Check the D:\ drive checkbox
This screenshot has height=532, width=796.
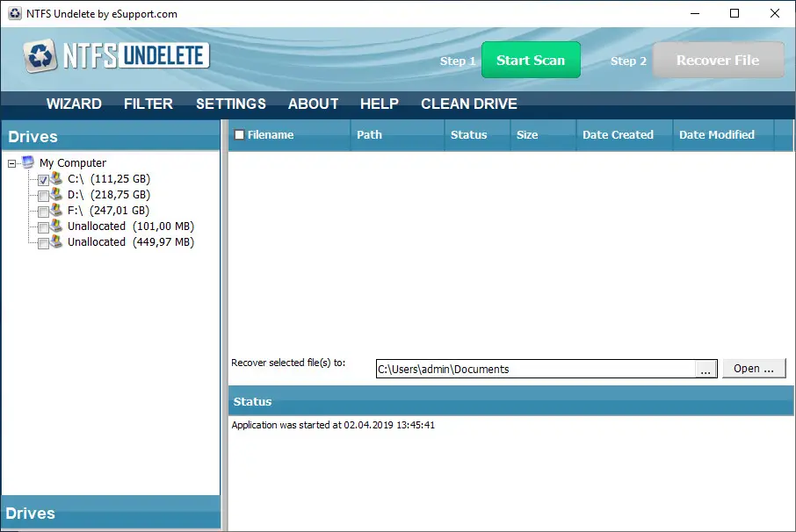pyautogui.click(x=44, y=196)
